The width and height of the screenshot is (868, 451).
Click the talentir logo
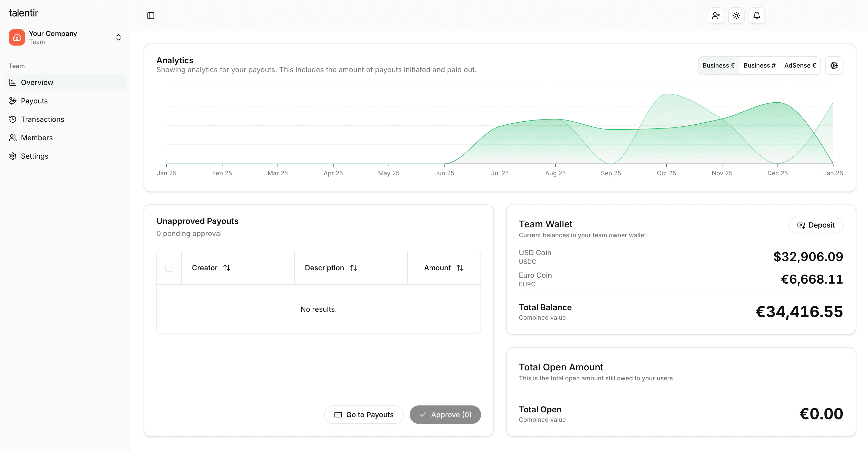(x=24, y=13)
